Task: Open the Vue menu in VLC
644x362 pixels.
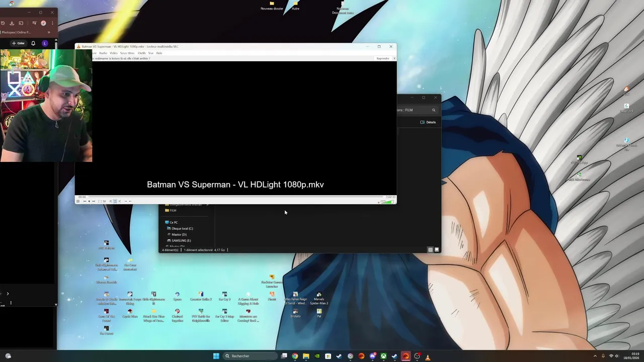Action: pyautogui.click(x=151, y=53)
